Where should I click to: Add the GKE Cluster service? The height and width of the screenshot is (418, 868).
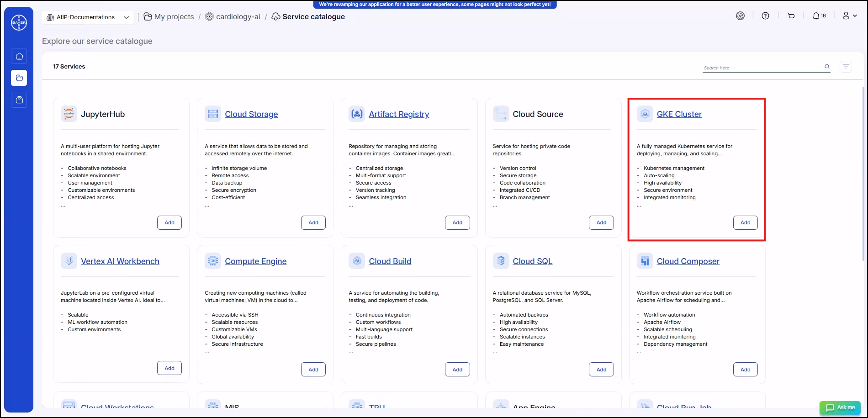tap(745, 222)
